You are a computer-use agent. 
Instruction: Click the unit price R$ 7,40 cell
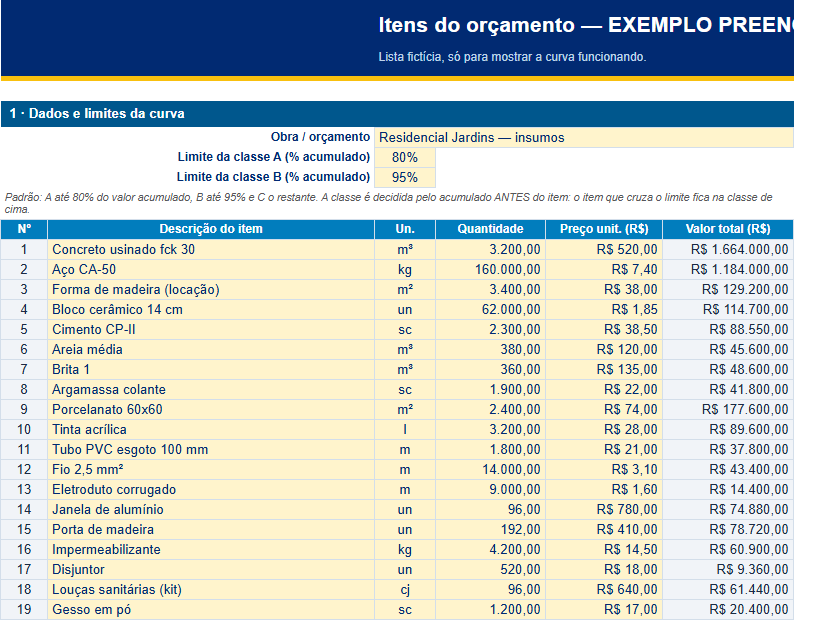604,270
